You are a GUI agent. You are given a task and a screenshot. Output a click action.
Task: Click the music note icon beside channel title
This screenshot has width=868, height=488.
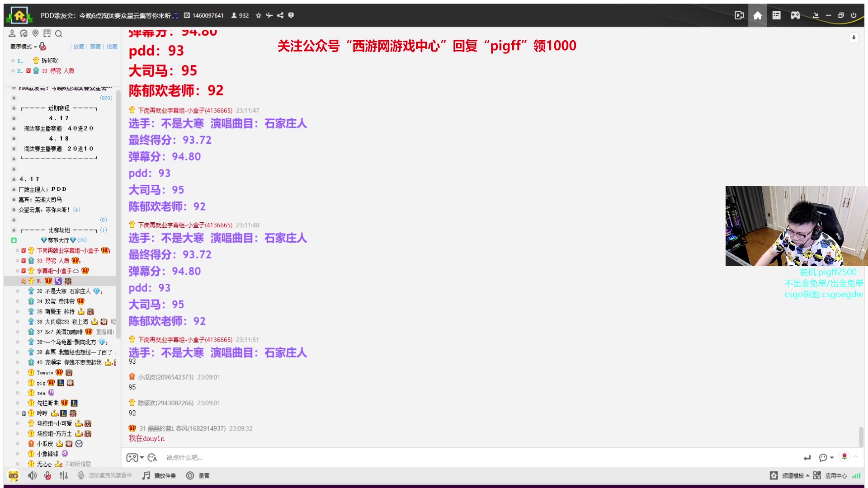(x=175, y=16)
